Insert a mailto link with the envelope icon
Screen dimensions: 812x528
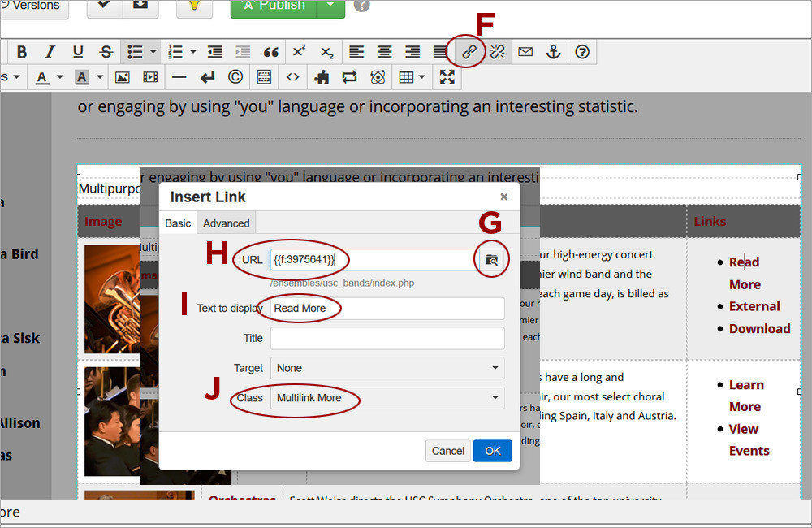tap(525, 52)
